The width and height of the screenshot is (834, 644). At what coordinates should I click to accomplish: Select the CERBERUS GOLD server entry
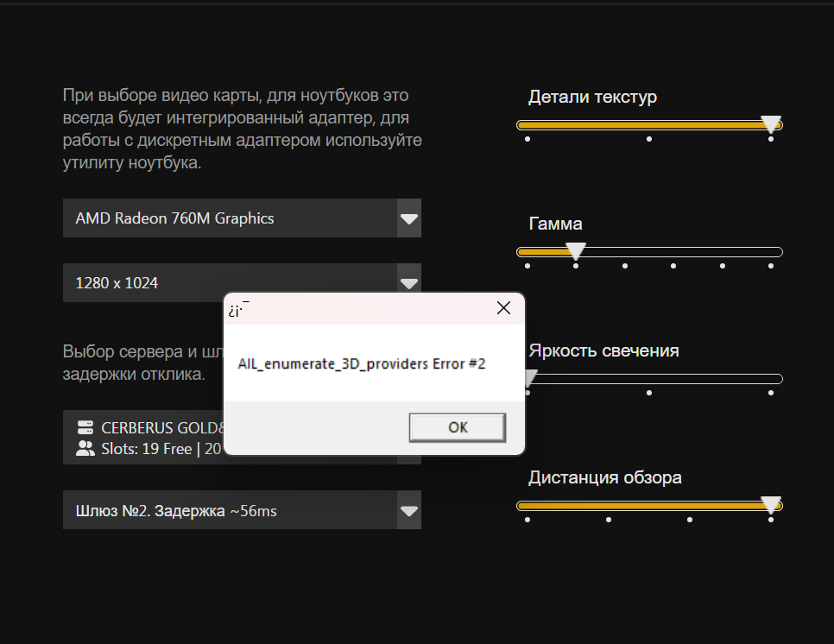pos(143,437)
